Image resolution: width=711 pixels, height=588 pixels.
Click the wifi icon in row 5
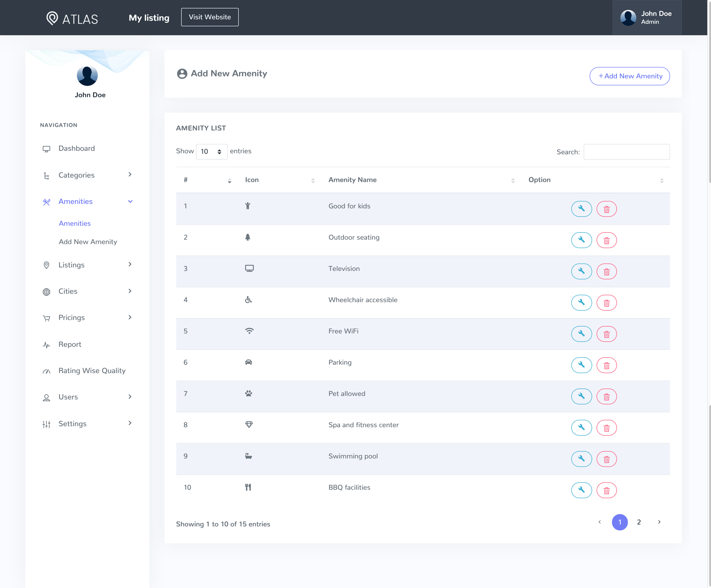249,331
